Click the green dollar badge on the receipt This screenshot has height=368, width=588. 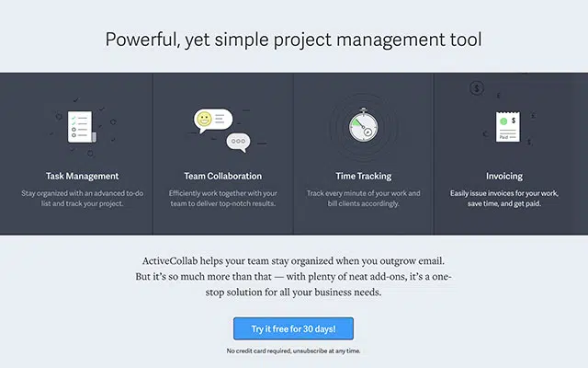coord(503,121)
